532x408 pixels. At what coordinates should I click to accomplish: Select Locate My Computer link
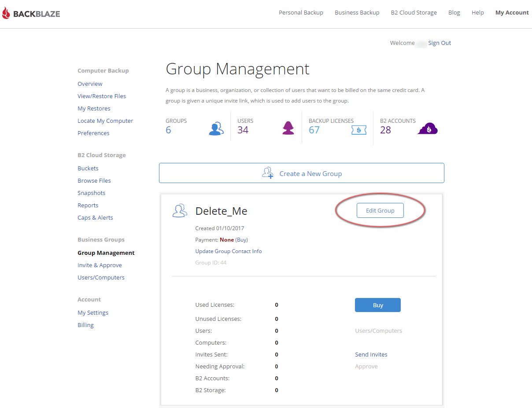pyautogui.click(x=105, y=121)
